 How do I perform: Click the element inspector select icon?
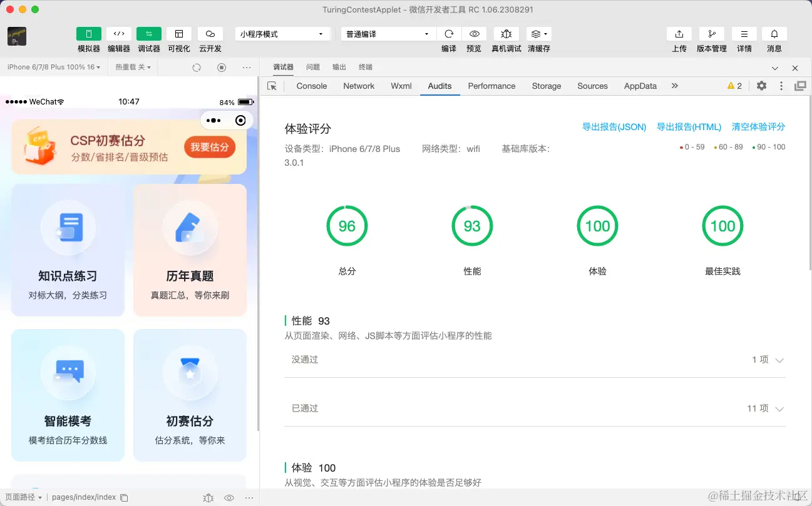coord(272,86)
